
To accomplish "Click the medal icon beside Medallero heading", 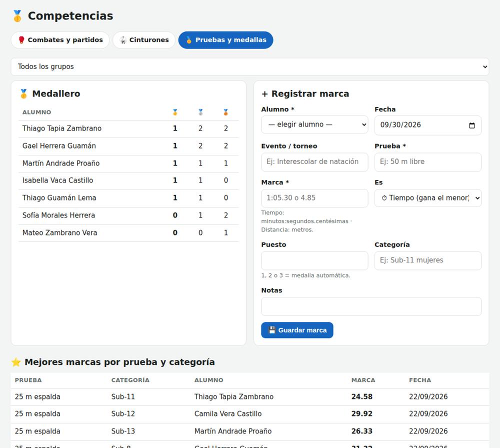I will [x=23, y=93].
